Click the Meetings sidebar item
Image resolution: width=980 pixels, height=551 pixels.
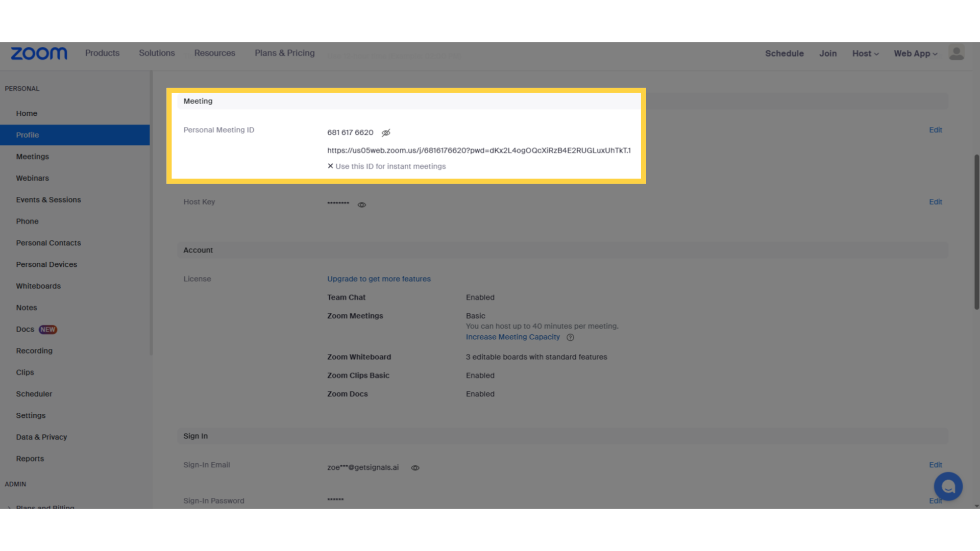pyautogui.click(x=32, y=156)
